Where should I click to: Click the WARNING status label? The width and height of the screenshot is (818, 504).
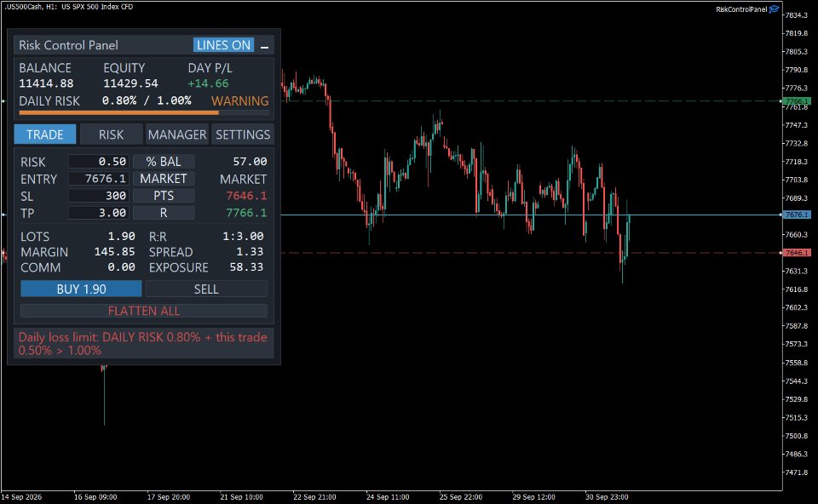(x=240, y=101)
